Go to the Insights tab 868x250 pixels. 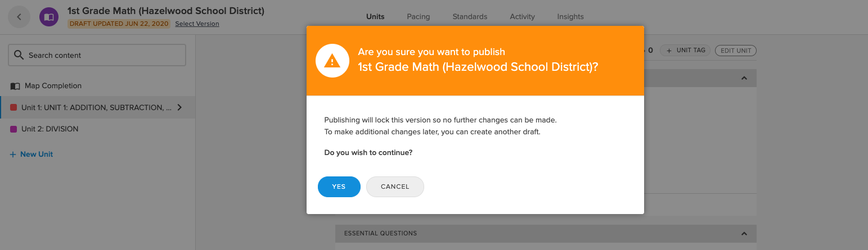point(570,17)
